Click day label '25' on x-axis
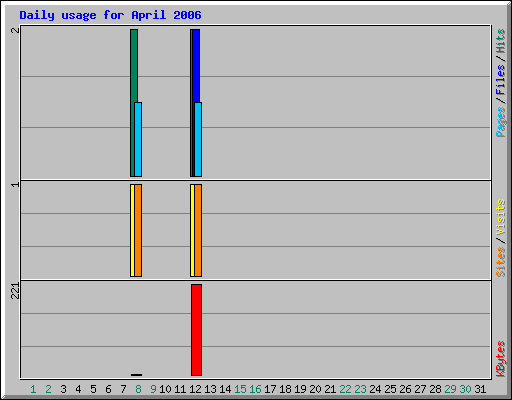The width and height of the screenshot is (512, 400). click(390, 389)
